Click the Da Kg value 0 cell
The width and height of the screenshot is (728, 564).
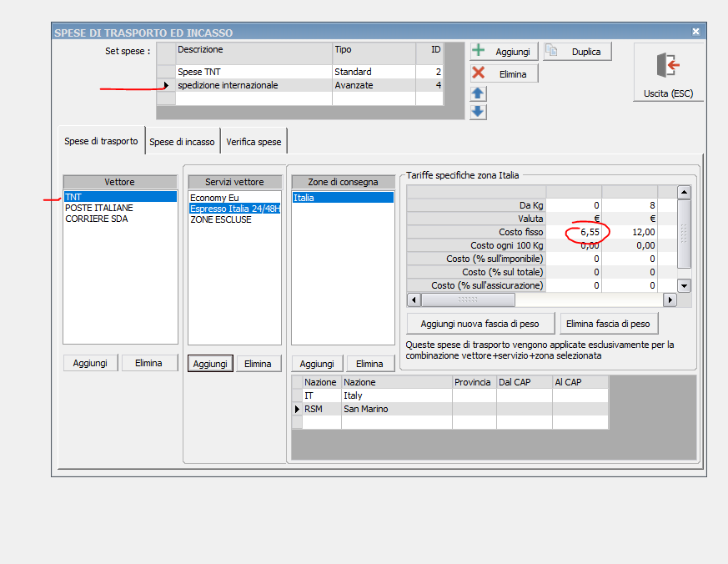click(x=574, y=205)
